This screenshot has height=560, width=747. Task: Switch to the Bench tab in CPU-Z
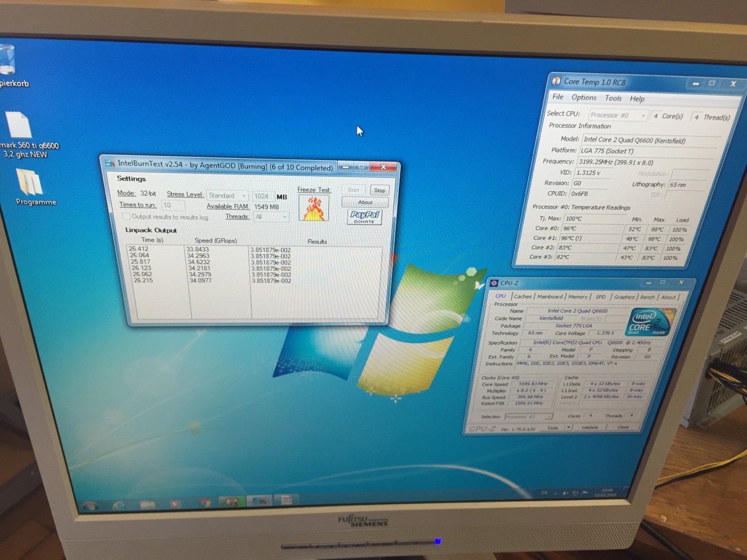tap(647, 297)
